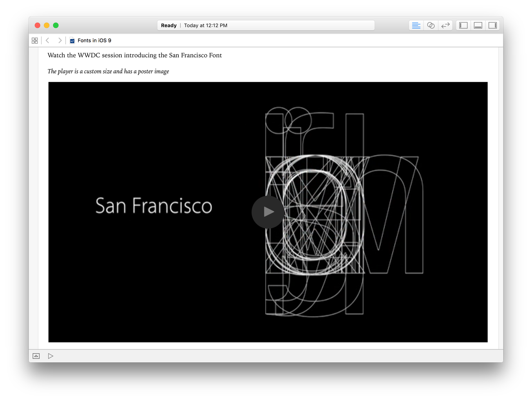Play the San Francisco font video
Screen dimensions: 532x401
268,212
